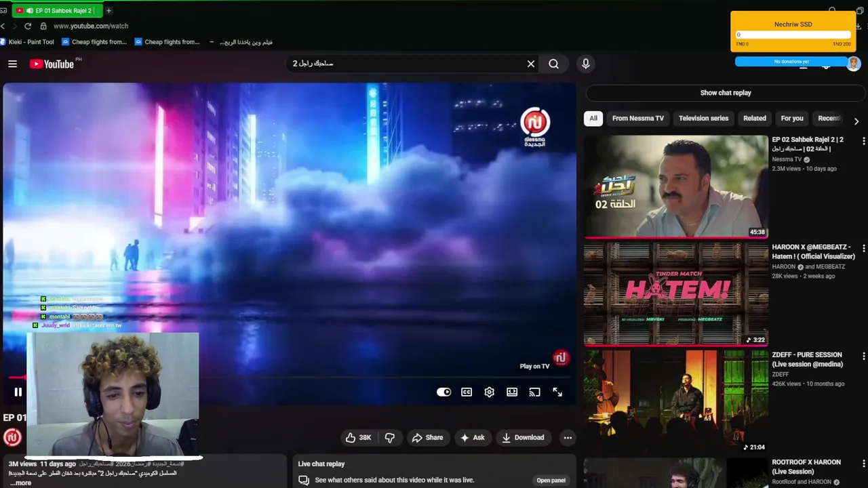Share this video
This screenshot has height=488, width=868.
[427, 438]
